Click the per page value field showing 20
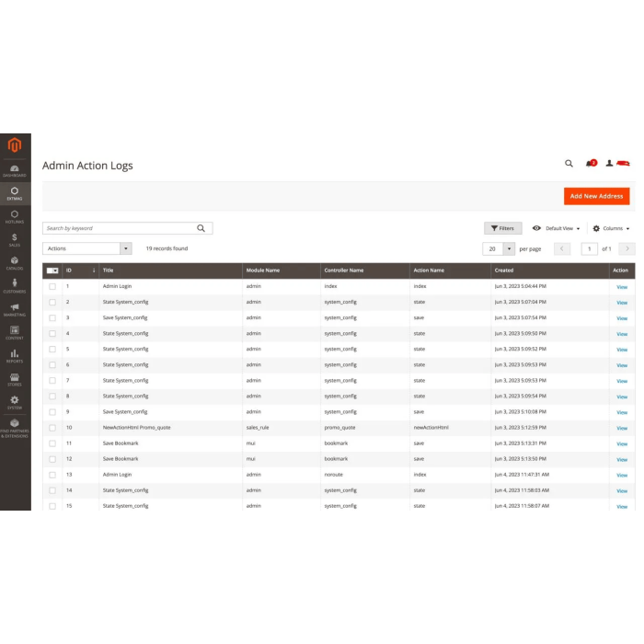 (492, 248)
